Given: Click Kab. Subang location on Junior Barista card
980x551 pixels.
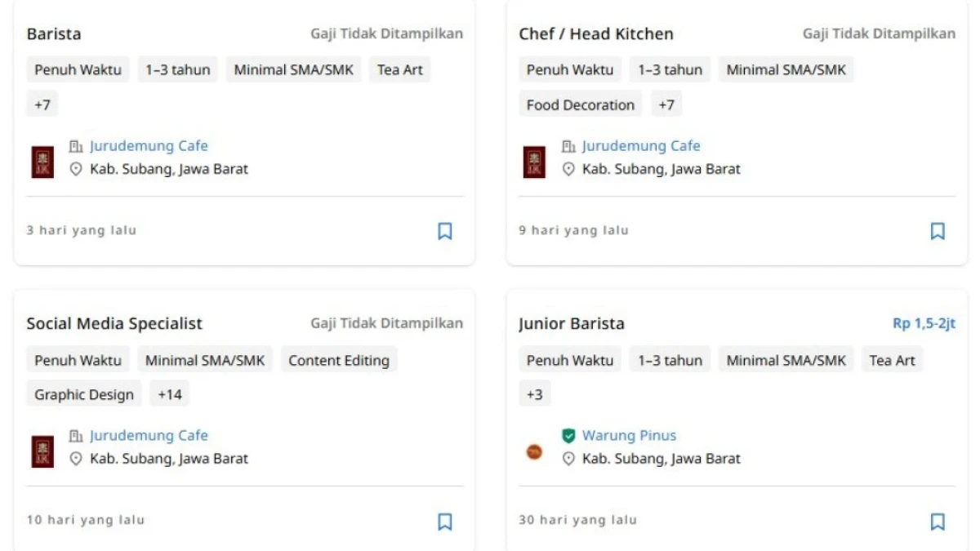Looking at the screenshot, I should tap(661, 459).
